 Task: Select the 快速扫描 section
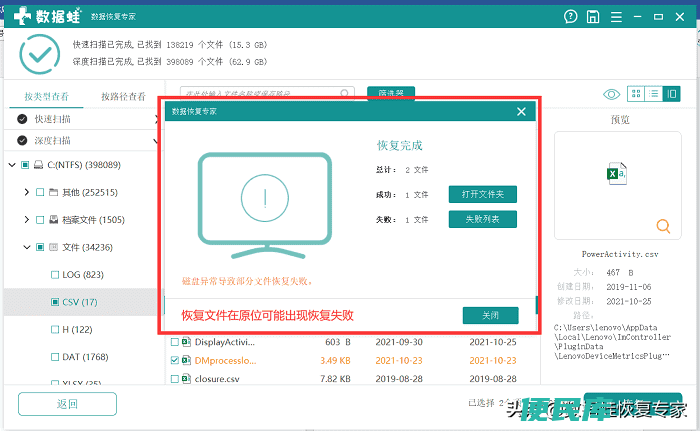tap(53, 119)
